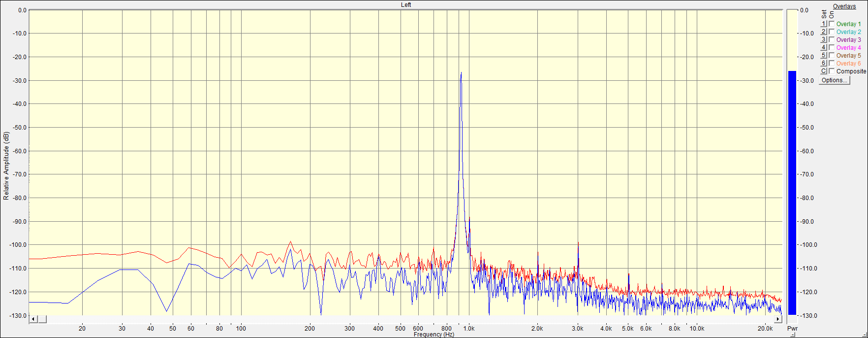The height and width of the screenshot is (338, 868).
Task: Click Set button 3 for Overlay 3
Action: click(823, 39)
